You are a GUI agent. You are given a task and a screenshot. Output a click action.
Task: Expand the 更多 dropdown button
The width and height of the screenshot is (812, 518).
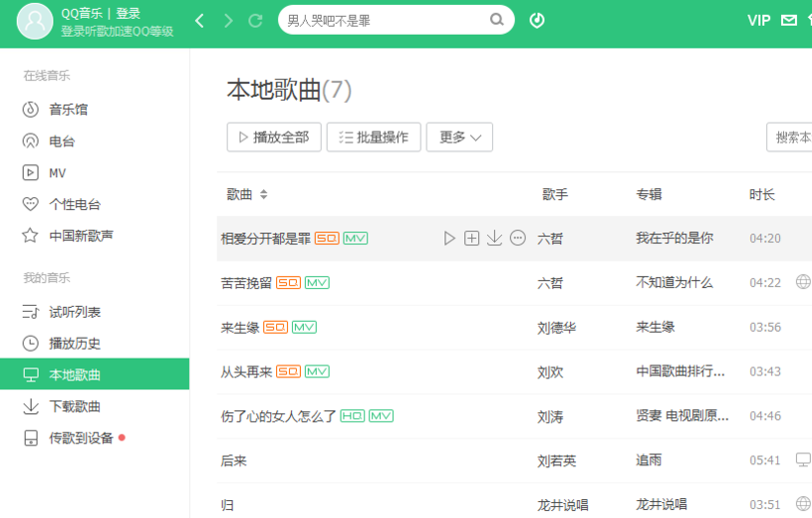click(x=459, y=137)
